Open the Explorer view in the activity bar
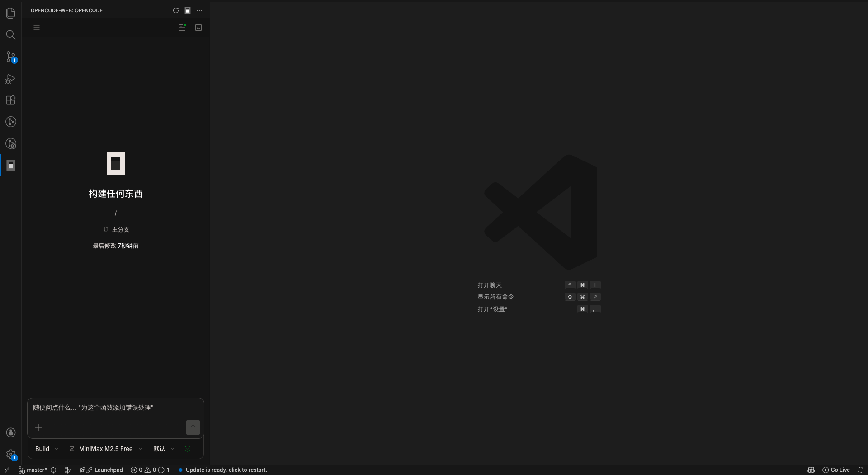The width and height of the screenshot is (868, 475). 11,13
